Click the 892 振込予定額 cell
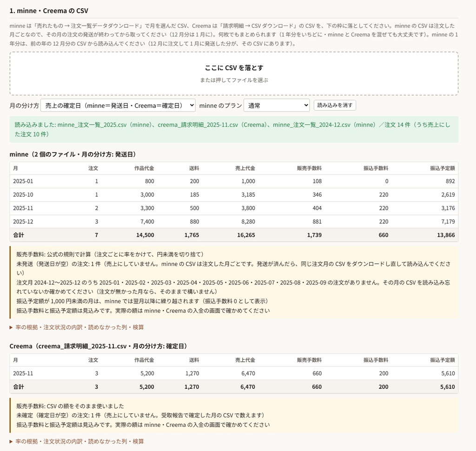The height and width of the screenshot is (451, 476). coord(450,181)
